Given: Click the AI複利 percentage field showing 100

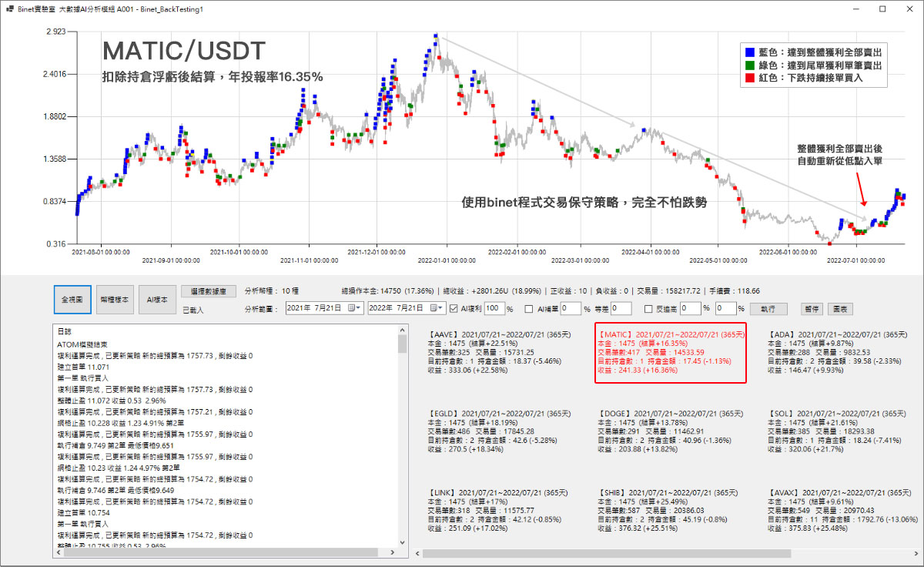Looking at the screenshot, I should 494,309.
